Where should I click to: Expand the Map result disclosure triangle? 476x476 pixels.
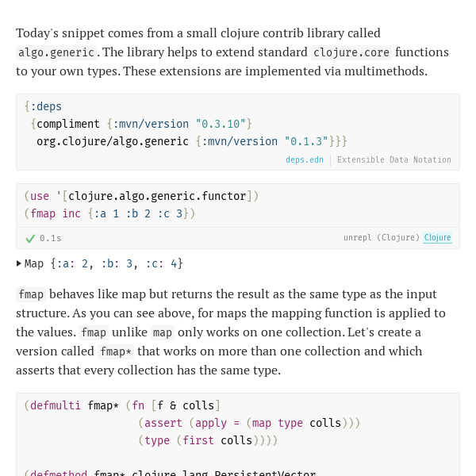(19, 263)
